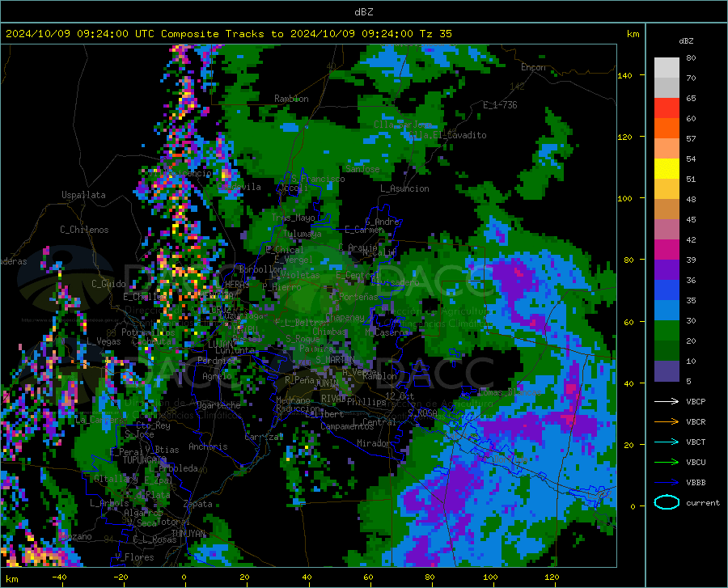Click the SanJose label near Cila_SanJose

point(362,169)
